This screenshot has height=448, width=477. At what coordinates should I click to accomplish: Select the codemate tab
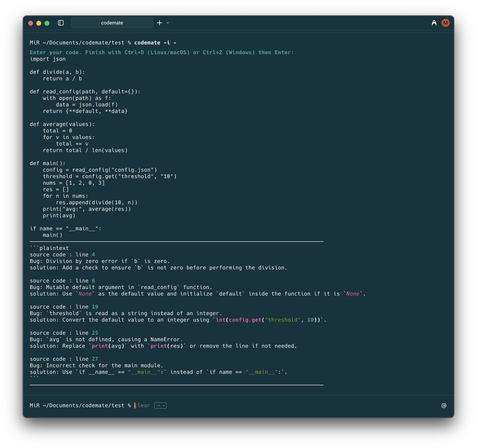[112, 23]
